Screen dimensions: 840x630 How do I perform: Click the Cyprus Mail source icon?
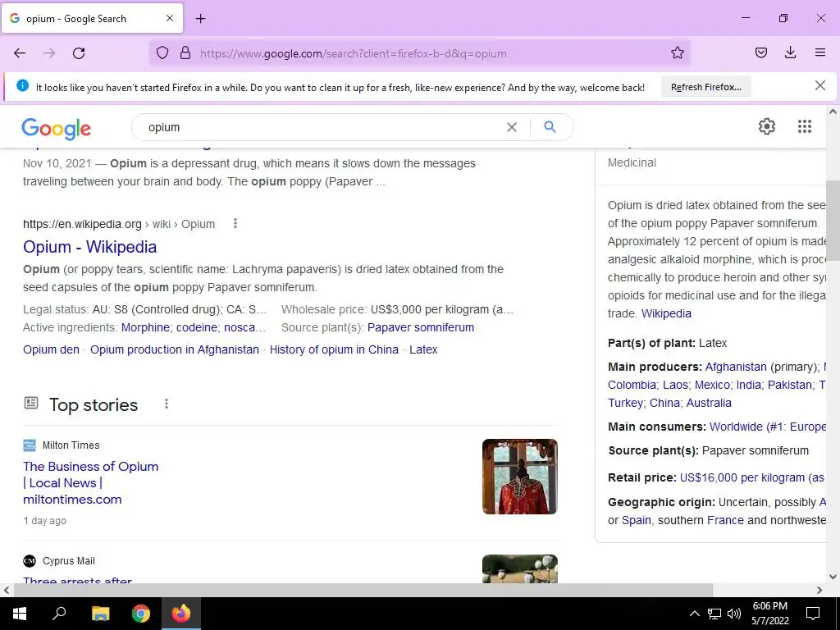point(30,561)
